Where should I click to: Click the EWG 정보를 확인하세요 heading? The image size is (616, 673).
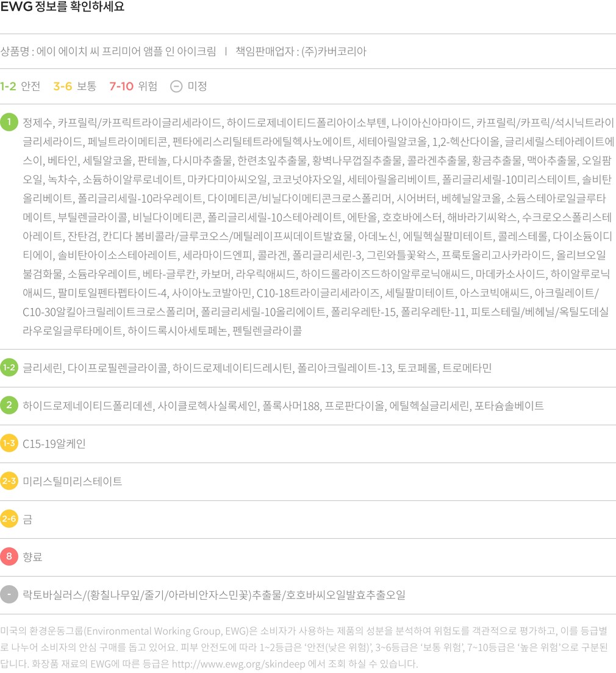[62, 8]
